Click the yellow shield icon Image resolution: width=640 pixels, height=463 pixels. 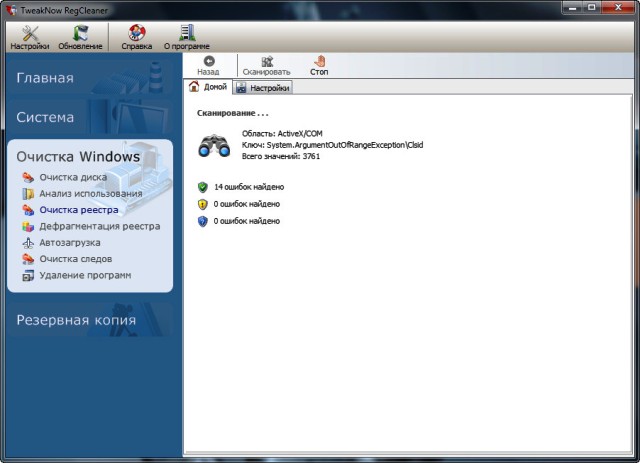point(202,204)
